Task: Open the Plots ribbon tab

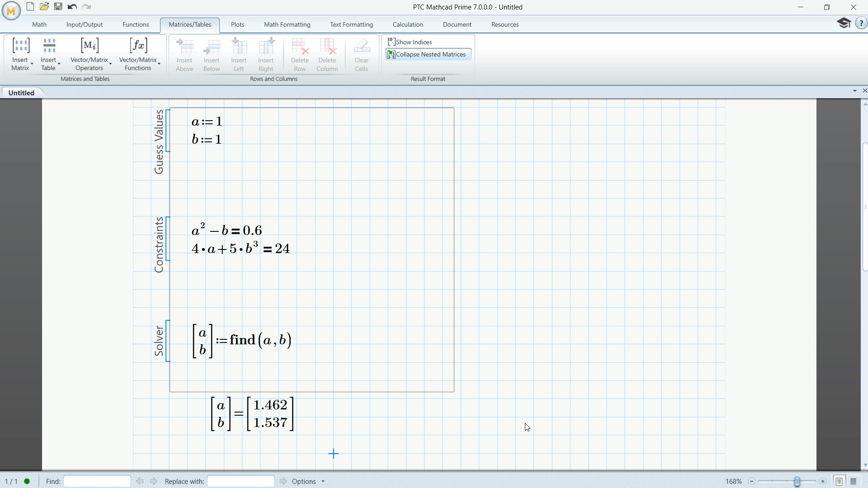Action: [x=237, y=24]
